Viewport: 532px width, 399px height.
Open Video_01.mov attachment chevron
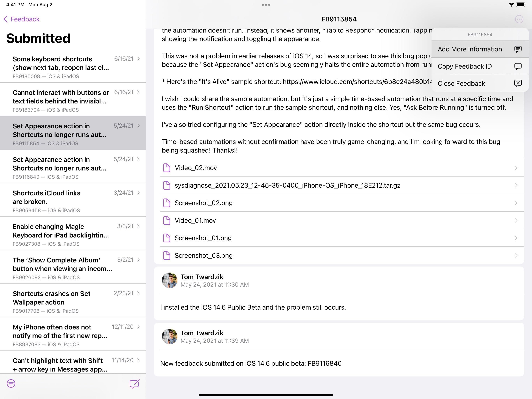click(x=516, y=221)
